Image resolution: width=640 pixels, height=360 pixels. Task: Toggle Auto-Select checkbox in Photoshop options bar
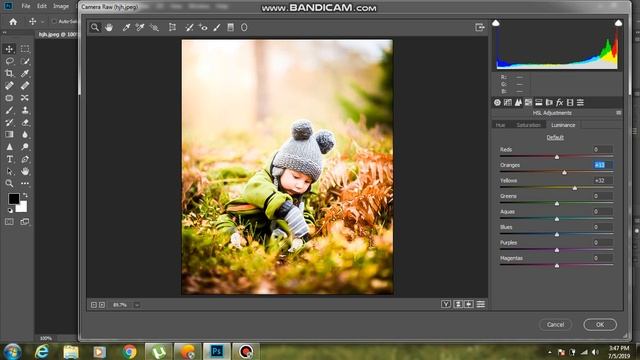click(x=54, y=22)
